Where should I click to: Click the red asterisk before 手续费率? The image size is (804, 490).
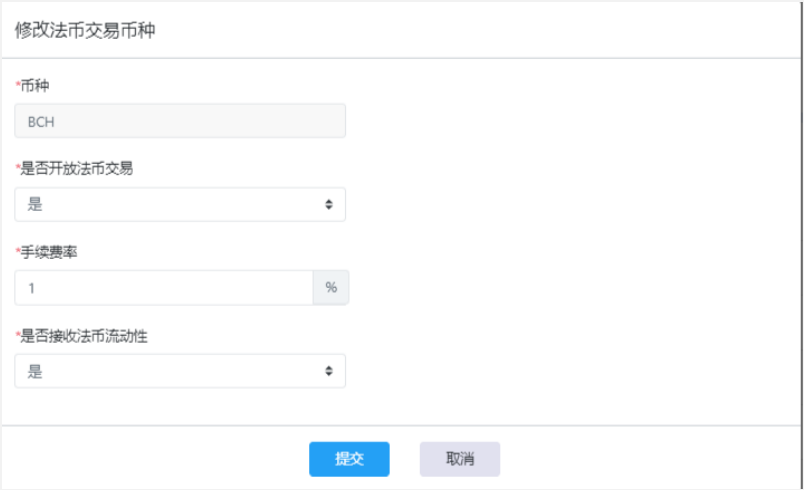click(18, 250)
